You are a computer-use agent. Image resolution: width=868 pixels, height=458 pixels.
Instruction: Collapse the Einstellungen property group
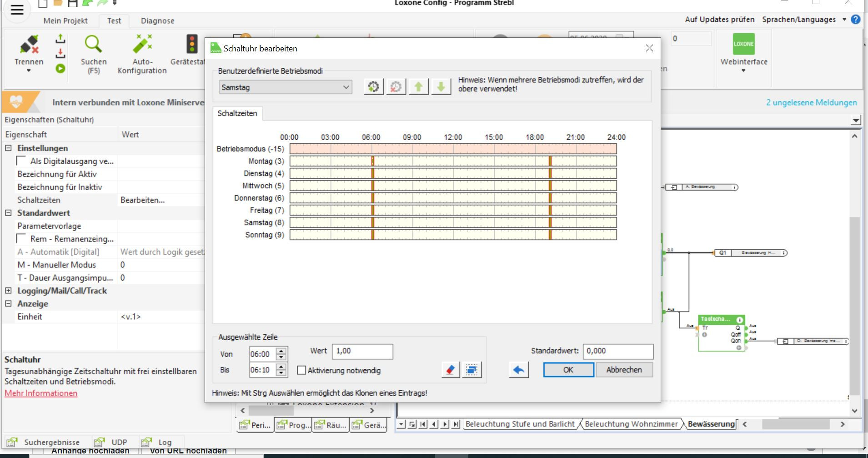(x=8, y=148)
